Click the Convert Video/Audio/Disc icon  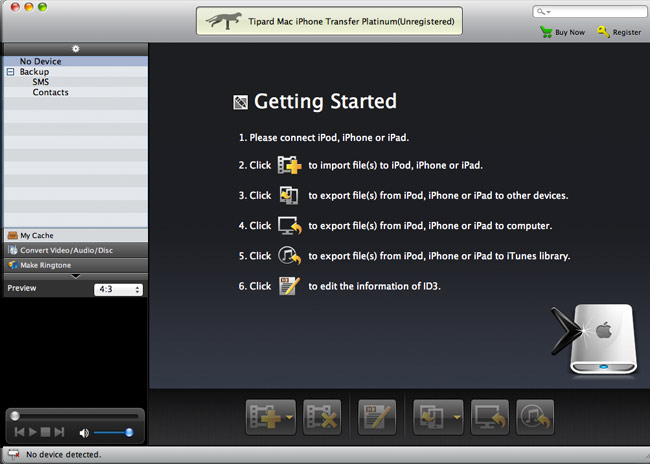pyautogui.click(x=13, y=250)
